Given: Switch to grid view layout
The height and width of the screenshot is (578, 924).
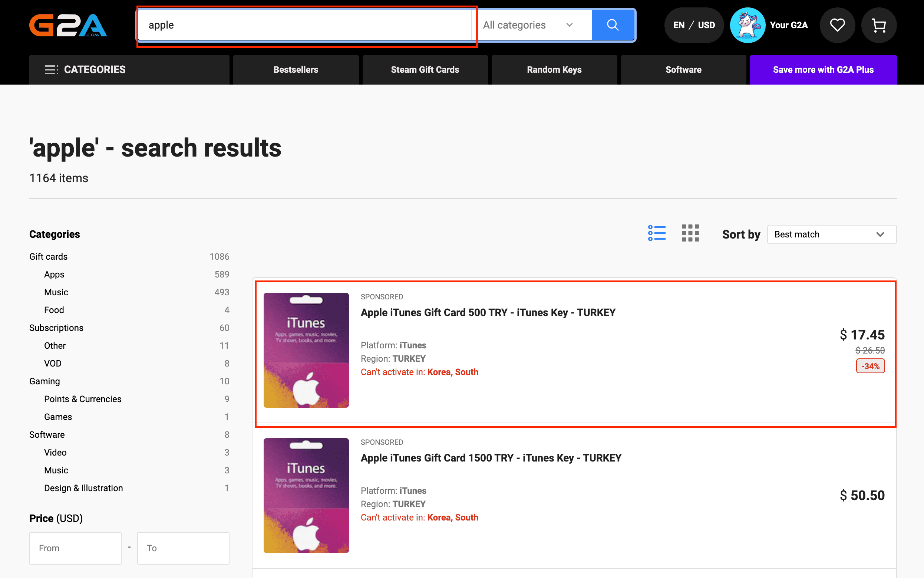Looking at the screenshot, I should click(690, 233).
